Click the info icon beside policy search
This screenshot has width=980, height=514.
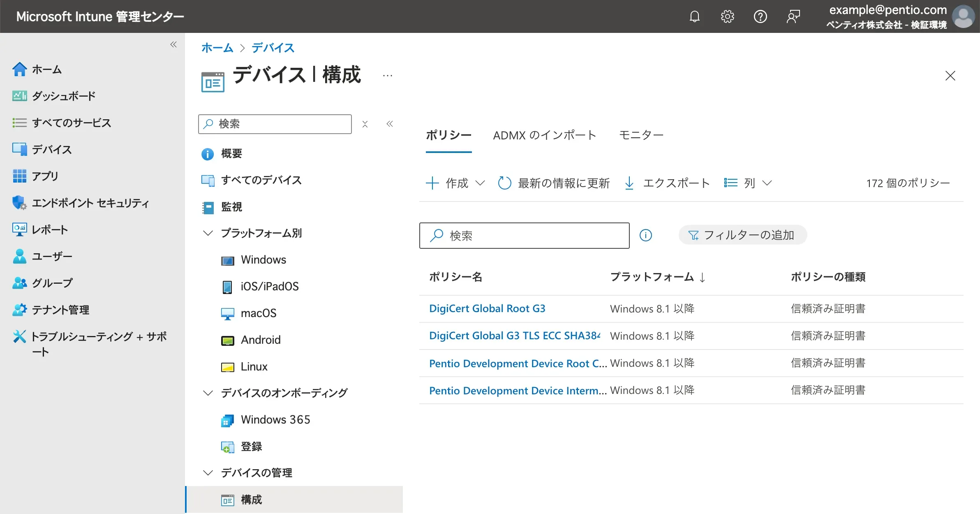pos(646,235)
